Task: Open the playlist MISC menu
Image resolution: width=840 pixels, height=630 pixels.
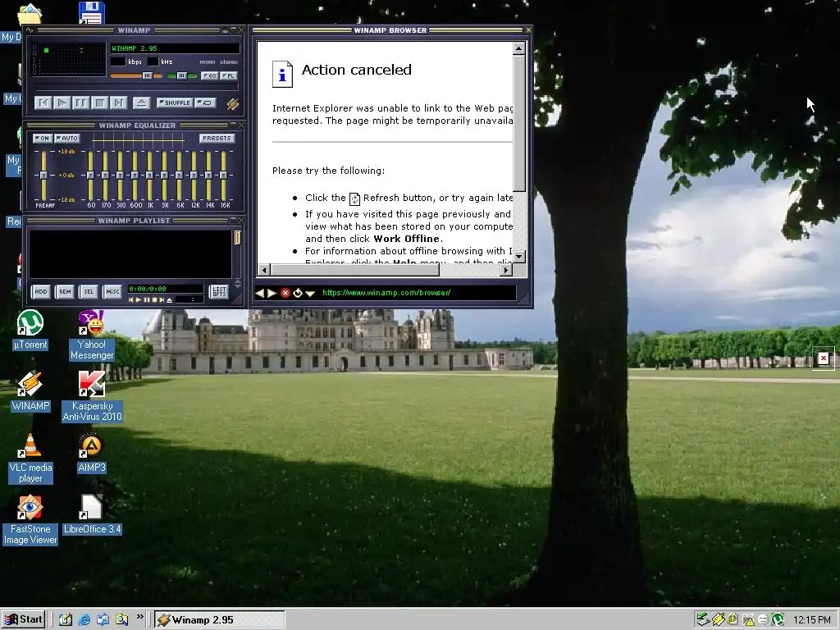Action: pos(112,291)
